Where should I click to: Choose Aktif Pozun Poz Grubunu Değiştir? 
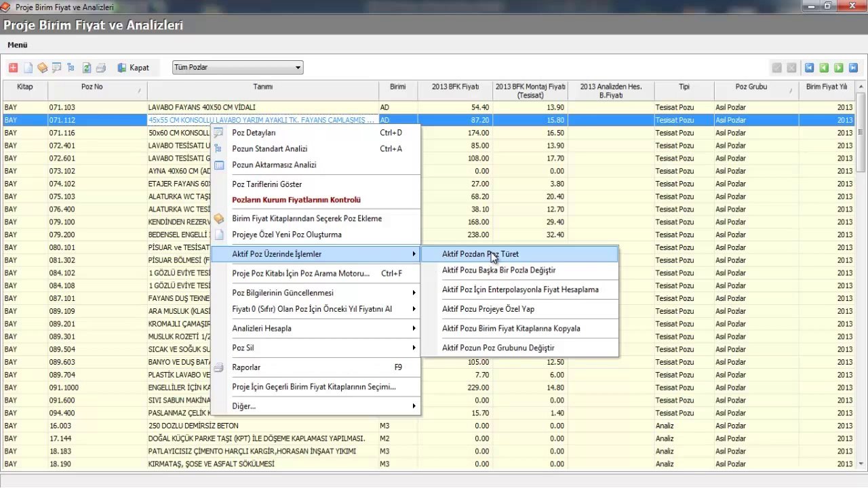coord(519,348)
